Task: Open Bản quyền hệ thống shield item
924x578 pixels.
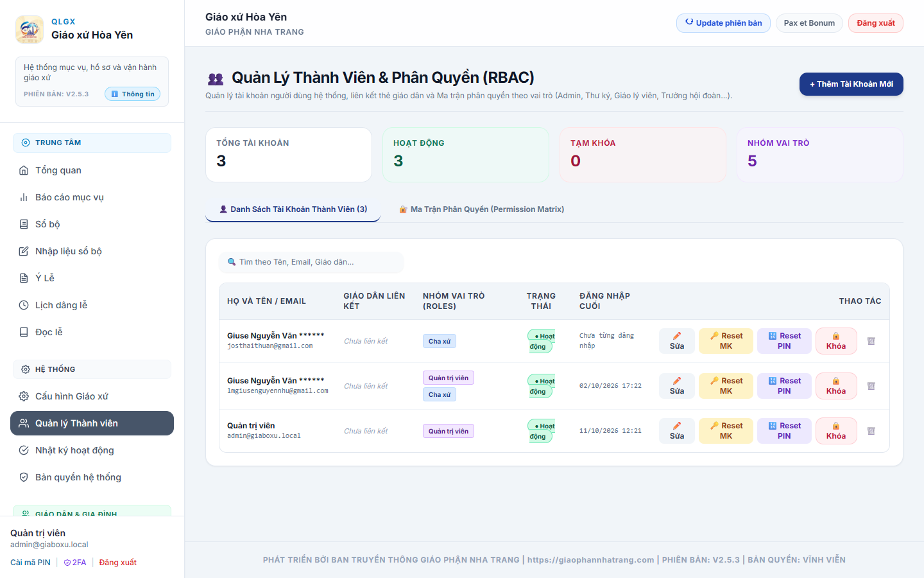Action: point(92,477)
